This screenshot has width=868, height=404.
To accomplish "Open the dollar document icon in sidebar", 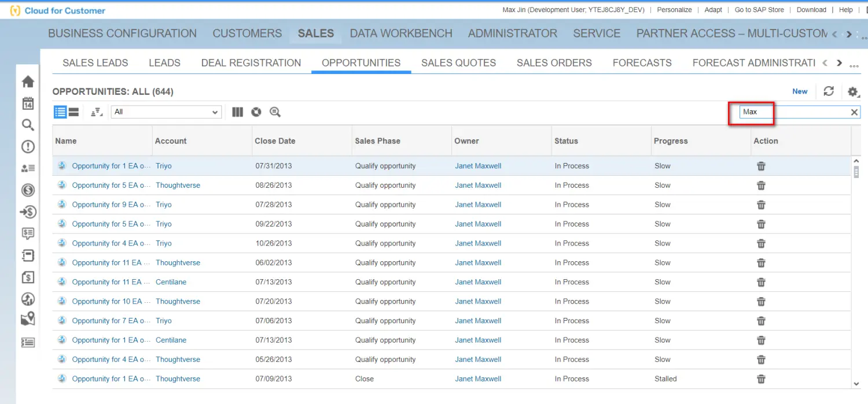I will tap(28, 277).
